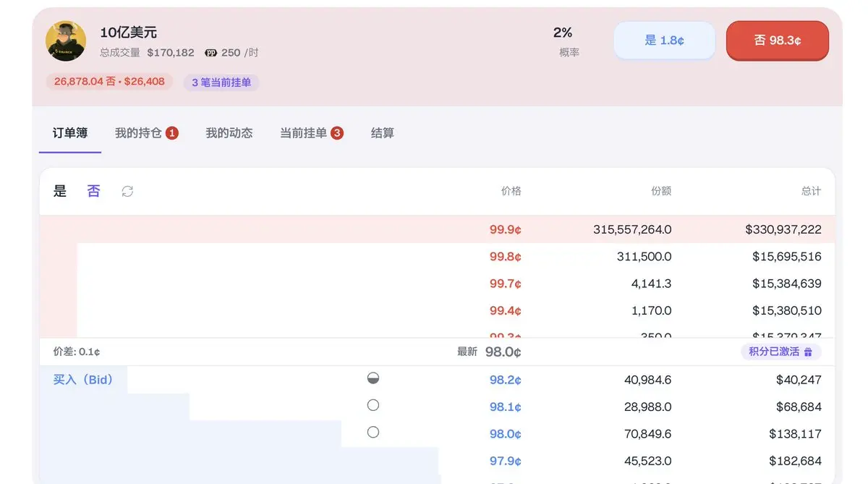Click the 4,141.3 shares value
868x484 pixels.
click(652, 284)
